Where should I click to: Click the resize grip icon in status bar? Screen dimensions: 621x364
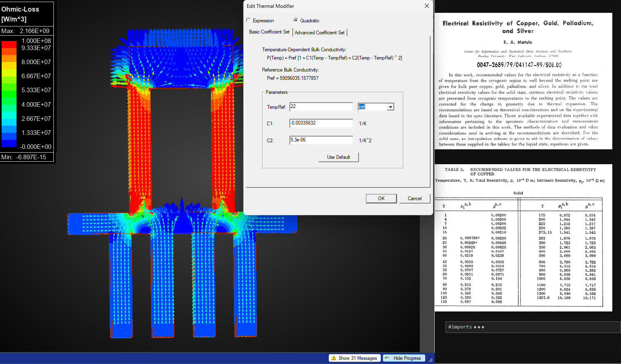pyautogui.click(x=431, y=359)
